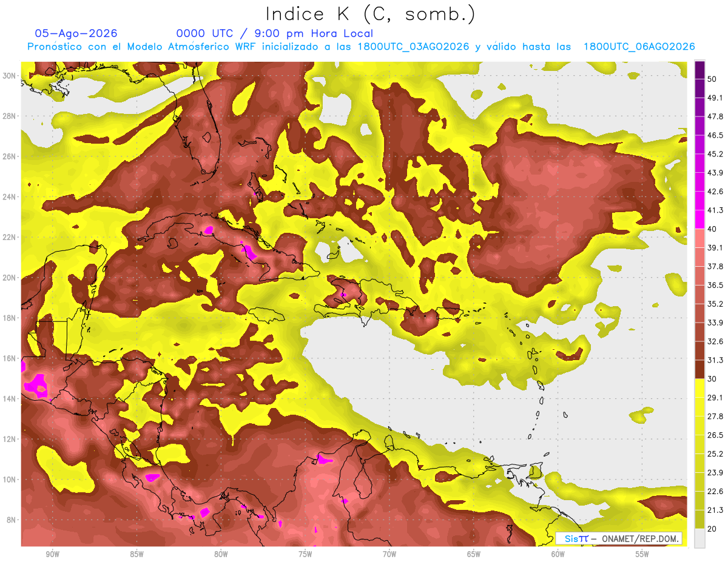Image resolution: width=728 pixels, height=562 pixels.
Task: Click the "23.9" legend value
Action: (716, 473)
